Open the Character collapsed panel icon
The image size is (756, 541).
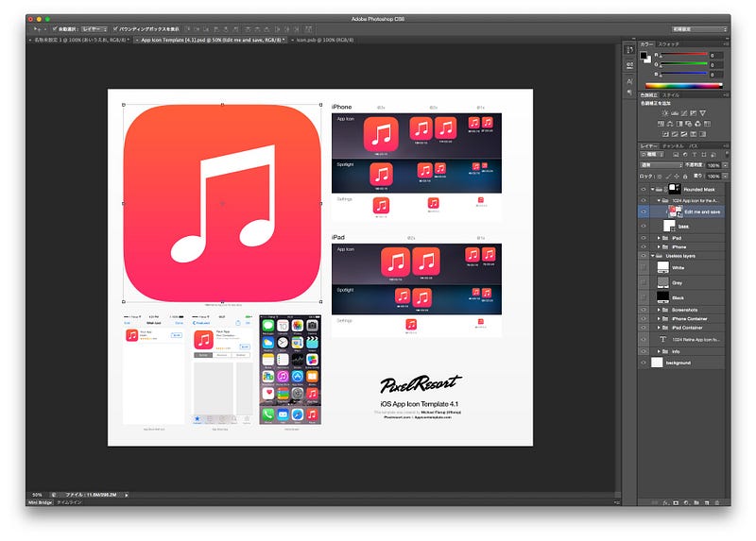pyautogui.click(x=629, y=81)
